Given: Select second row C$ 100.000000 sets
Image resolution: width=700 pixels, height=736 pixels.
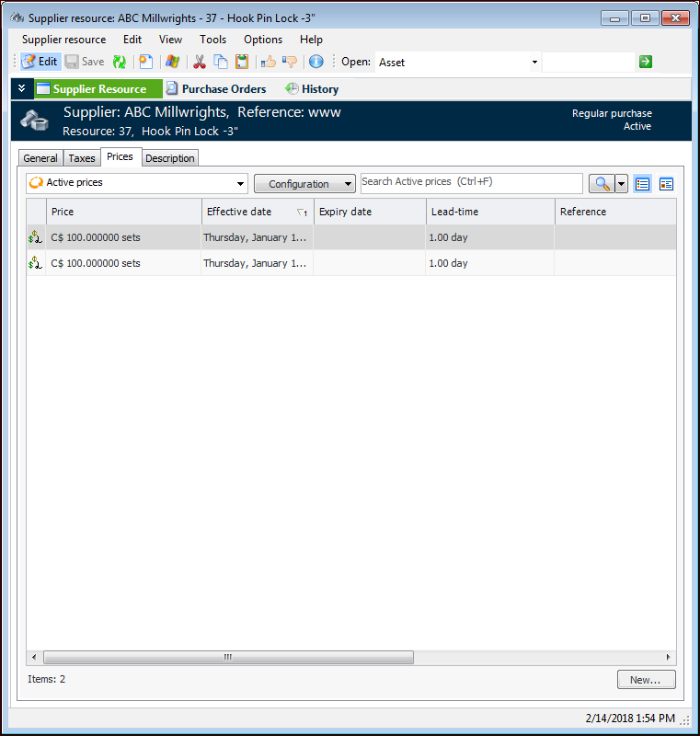Looking at the screenshot, I should click(x=96, y=263).
